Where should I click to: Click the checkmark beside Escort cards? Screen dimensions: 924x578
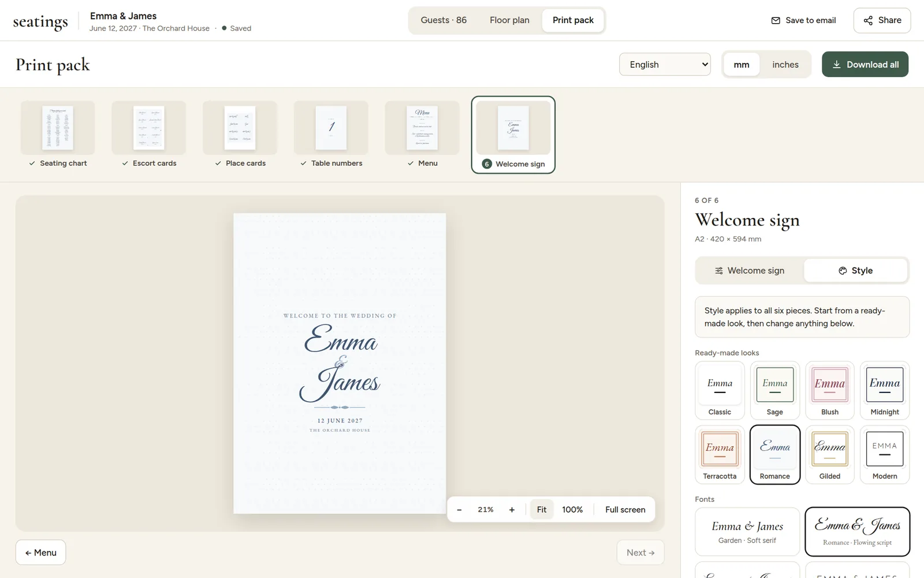(x=125, y=164)
